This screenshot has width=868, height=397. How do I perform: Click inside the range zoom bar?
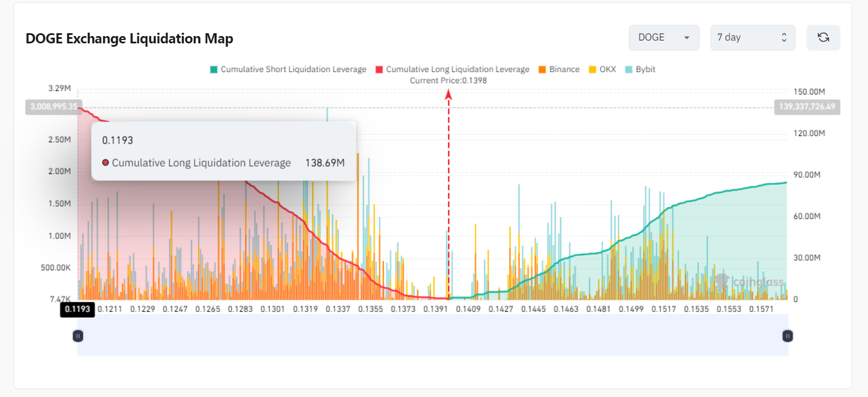tap(432, 336)
